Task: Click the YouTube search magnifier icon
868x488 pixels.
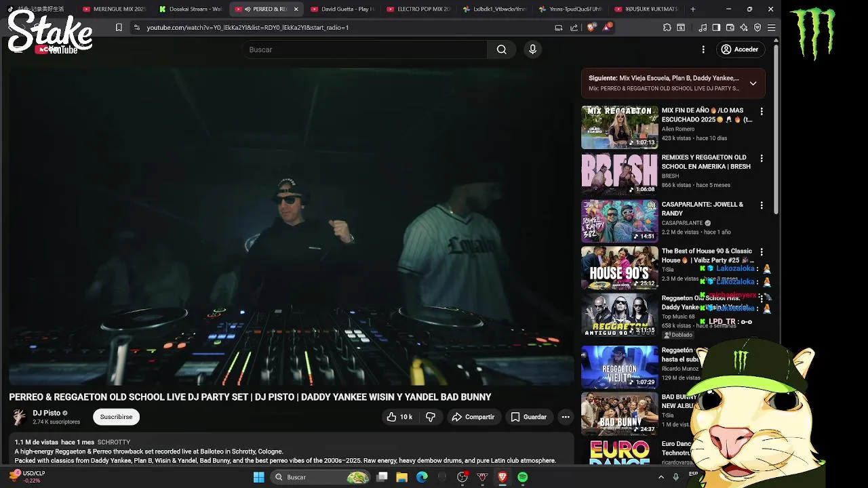Action: 501,49
